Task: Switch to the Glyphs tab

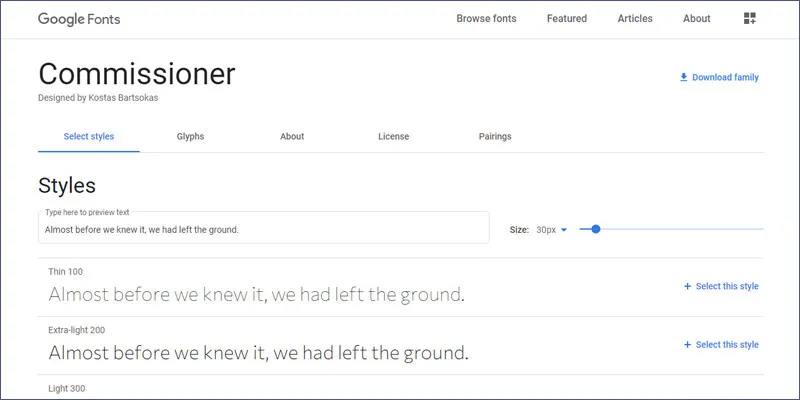Action: click(190, 137)
